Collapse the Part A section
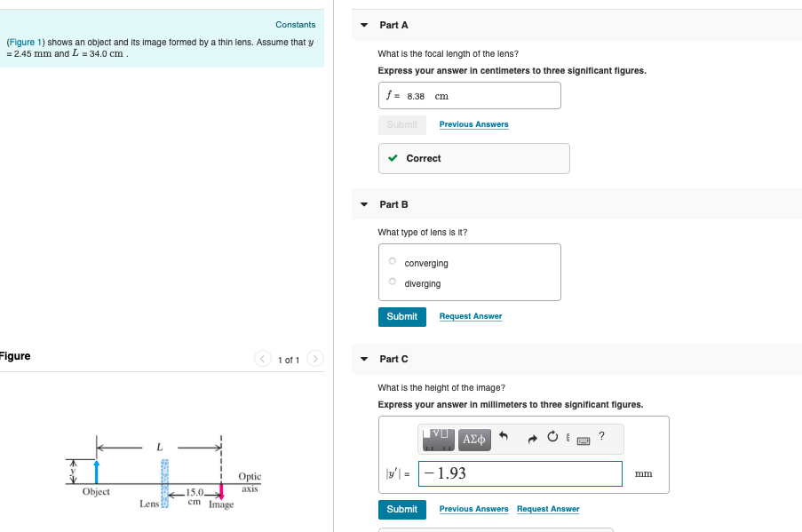The image size is (802, 532). (x=363, y=25)
